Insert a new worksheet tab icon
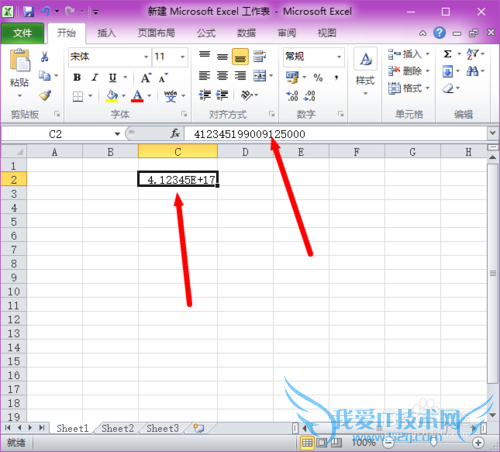The image size is (500, 452). [199, 428]
